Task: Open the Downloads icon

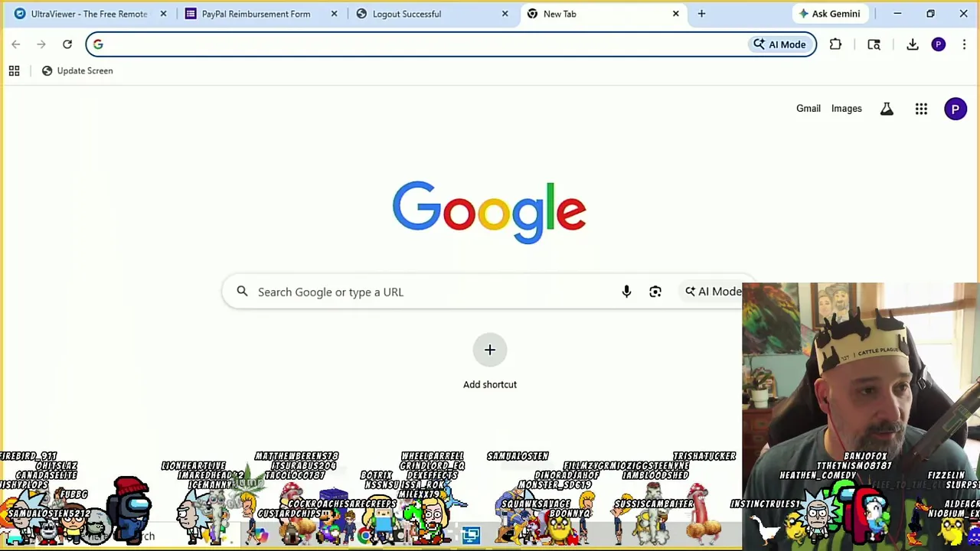Action: [913, 44]
